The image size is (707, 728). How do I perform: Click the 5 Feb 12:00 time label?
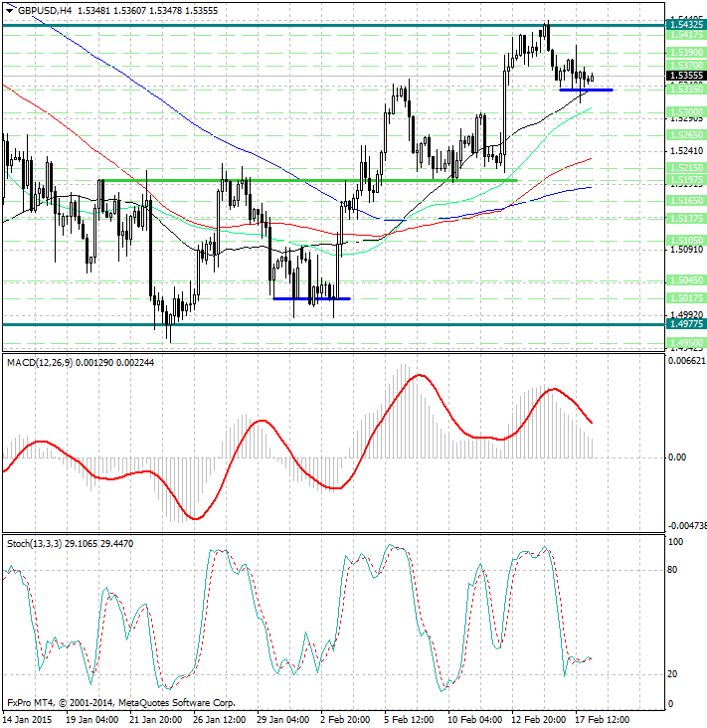click(x=410, y=720)
